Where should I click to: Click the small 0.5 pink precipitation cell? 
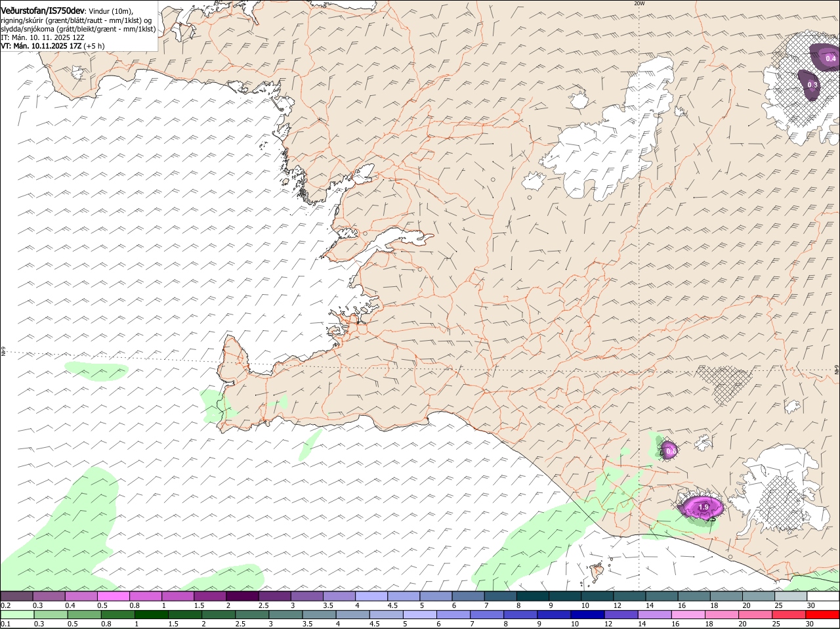pos(670,450)
